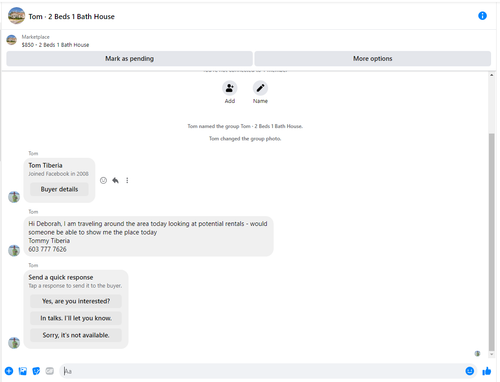This screenshot has width=500, height=382.
Task: Click Tom's avatar beside quick response card
Action: click(x=14, y=343)
